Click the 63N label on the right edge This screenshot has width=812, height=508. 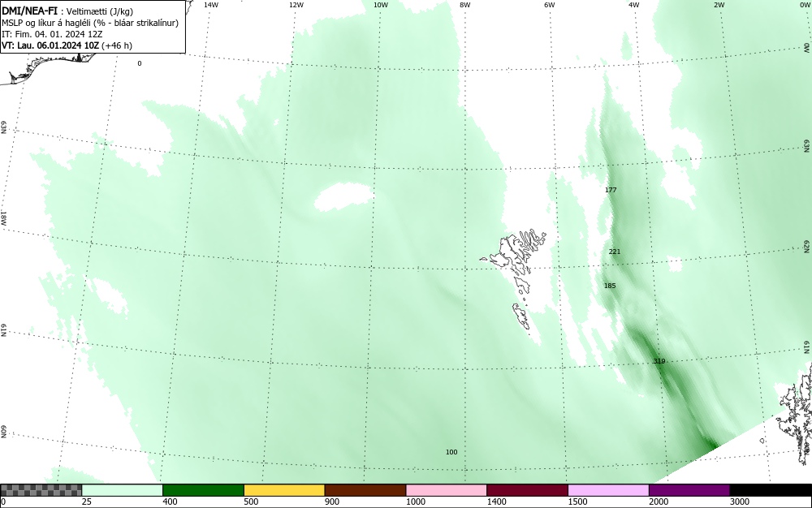point(807,146)
